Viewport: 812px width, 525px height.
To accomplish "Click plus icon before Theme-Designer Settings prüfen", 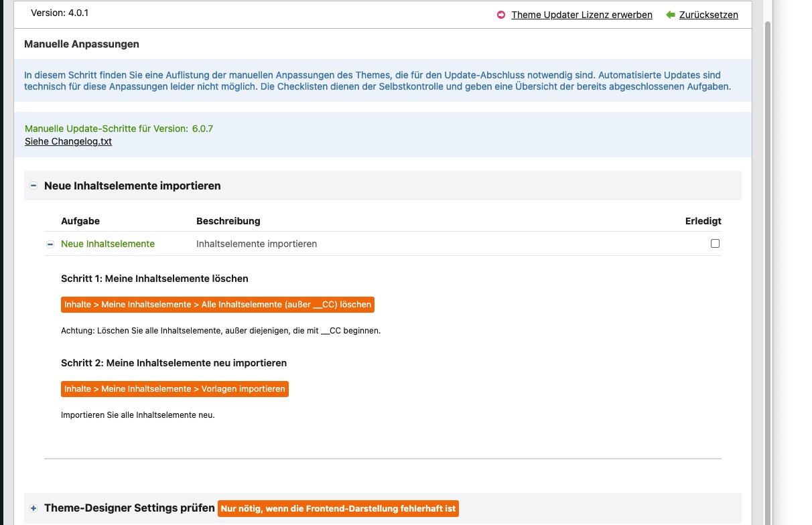I will [x=33, y=509].
